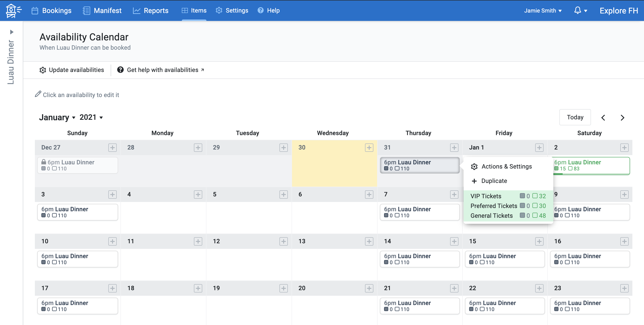This screenshot has height=325, width=644.
Task: Open the Jan 3 6pm Luau Dinner availability
Action: tap(77, 212)
